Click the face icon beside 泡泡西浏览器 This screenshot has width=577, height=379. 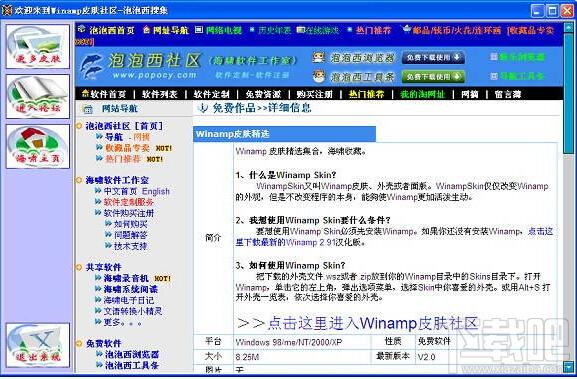[319, 57]
